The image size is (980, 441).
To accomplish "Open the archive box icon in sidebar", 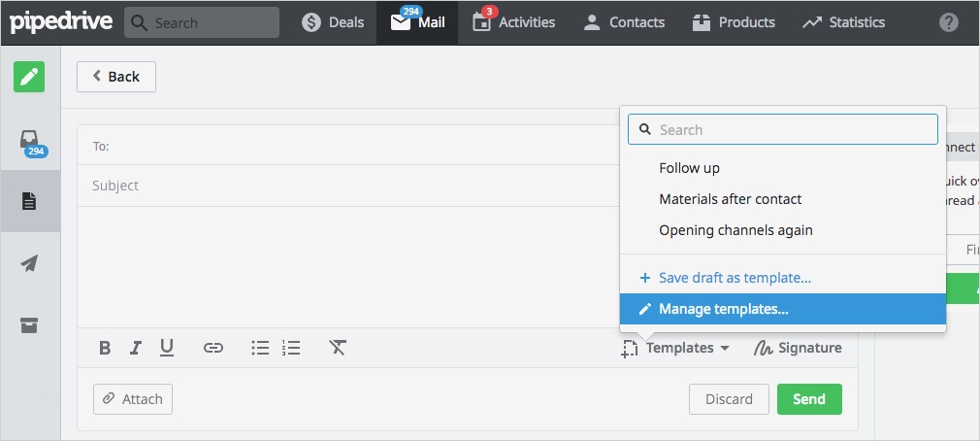I will coord(29,325).
